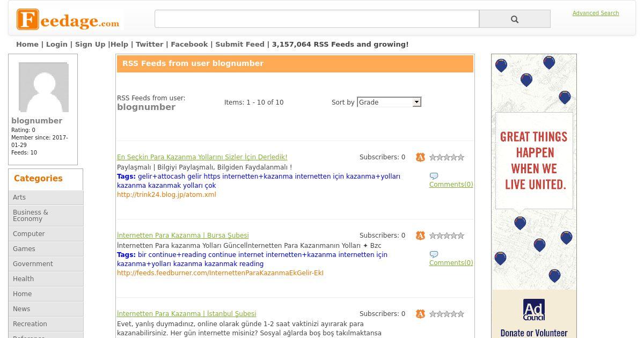The width and height of the screenshot is (644, 338).
Task: Click 'Donate or Volunteer' in the ad
Action: tap(534, 333)
